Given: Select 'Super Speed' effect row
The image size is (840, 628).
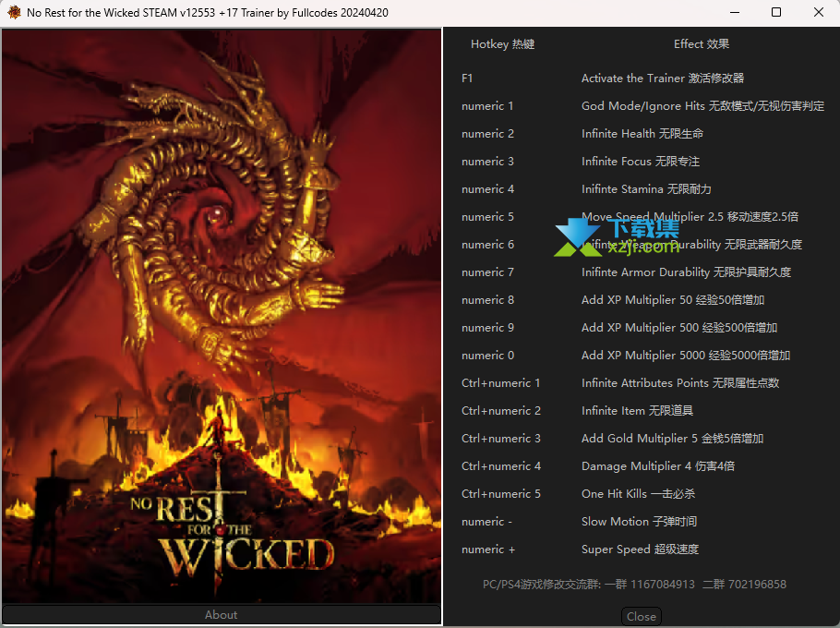Looking at the screenshot, I should [641, 549].
